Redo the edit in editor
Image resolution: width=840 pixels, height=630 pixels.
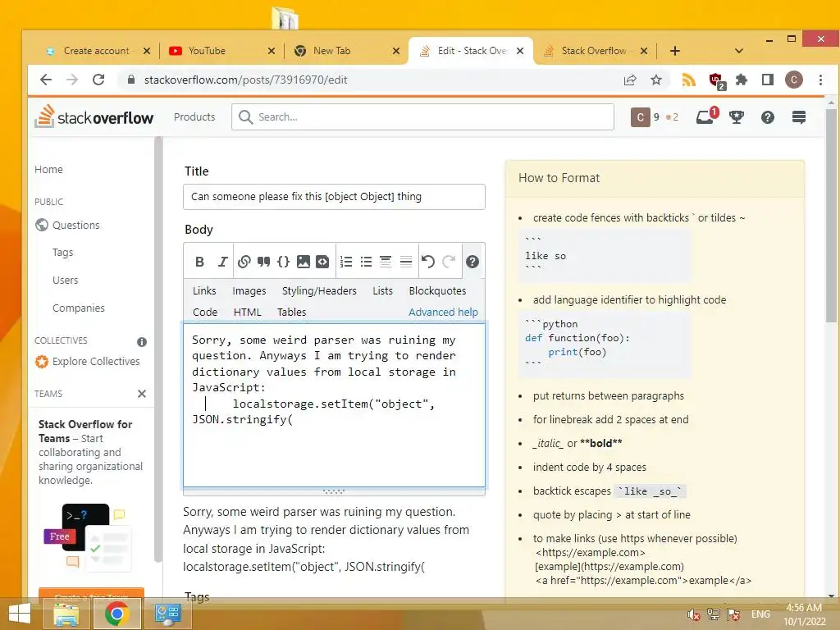coord(449,262)
